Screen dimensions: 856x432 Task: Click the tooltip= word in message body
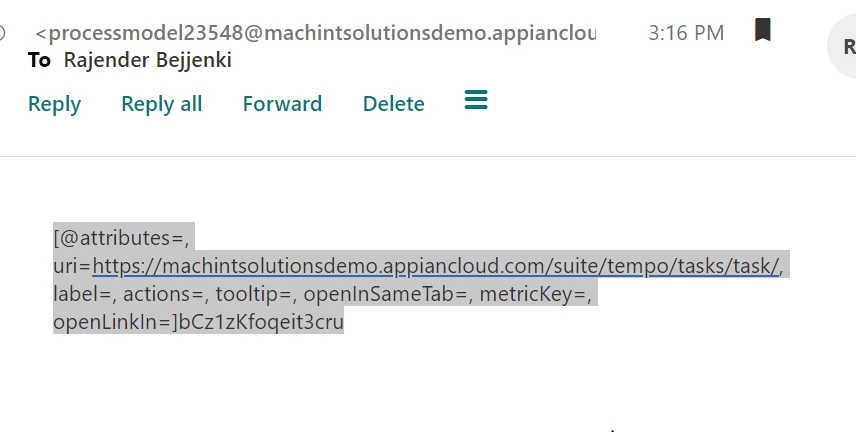click(256, 294)
